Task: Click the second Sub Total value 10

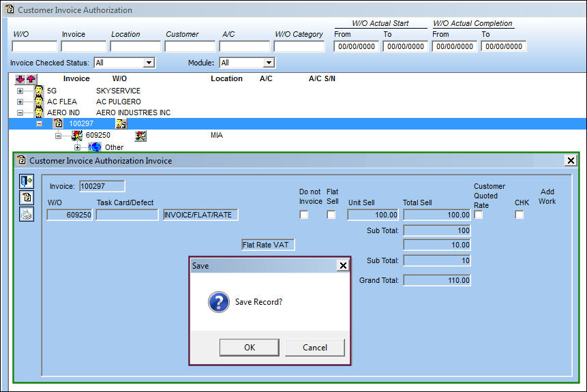Action: [x=437, y=260]
